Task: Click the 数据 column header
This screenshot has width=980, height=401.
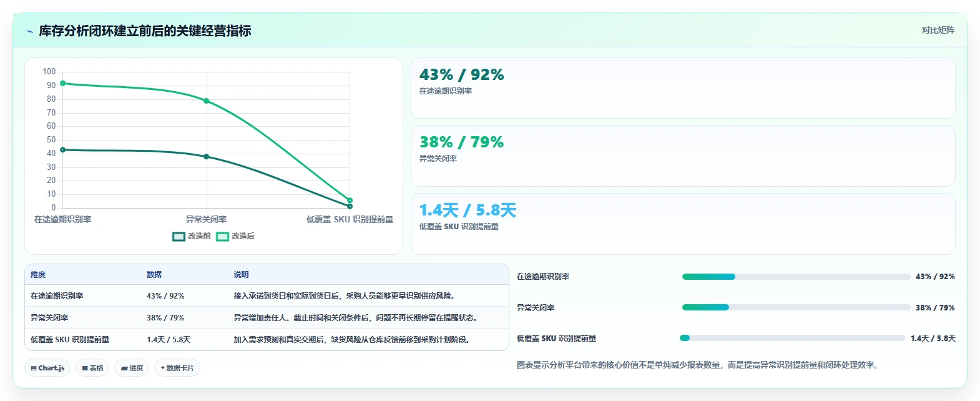Action: 154,275
